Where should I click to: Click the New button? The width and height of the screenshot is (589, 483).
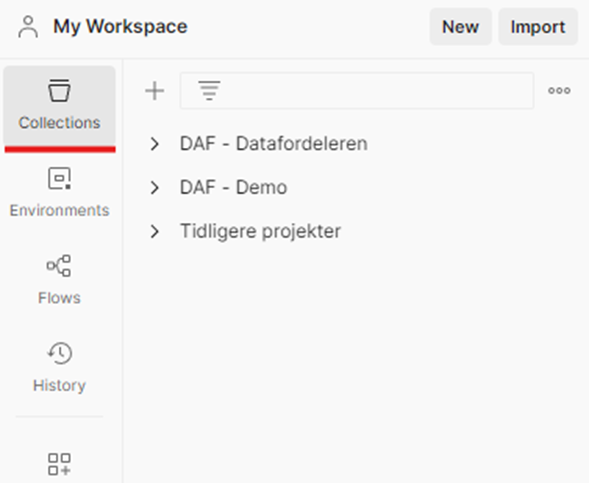[x=461, y=27]
